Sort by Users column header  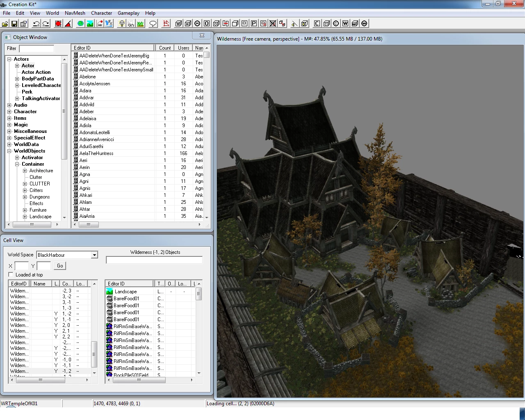coord(183,48)
